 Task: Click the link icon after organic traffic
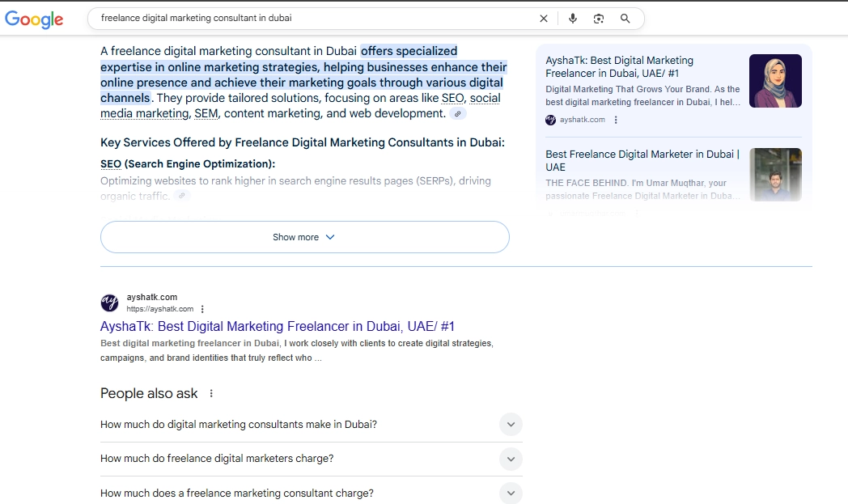coord(182,196)
